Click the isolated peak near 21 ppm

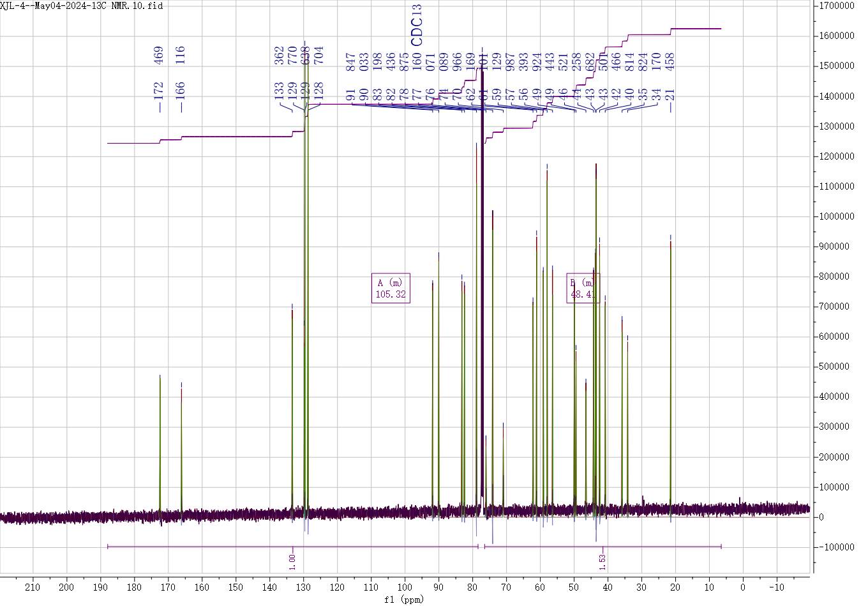click(671, 383)
